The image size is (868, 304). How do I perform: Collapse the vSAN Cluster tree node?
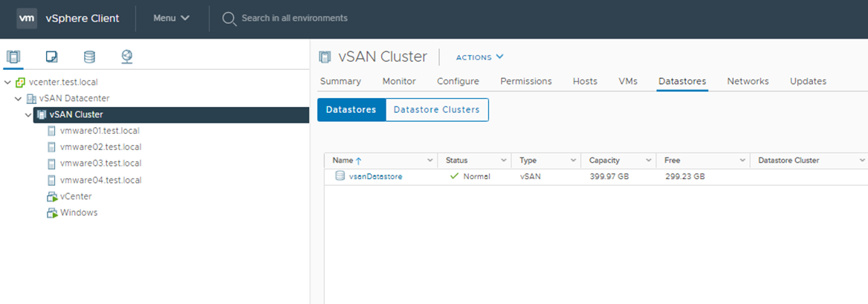pyautogui.click(x=29, y=115)
